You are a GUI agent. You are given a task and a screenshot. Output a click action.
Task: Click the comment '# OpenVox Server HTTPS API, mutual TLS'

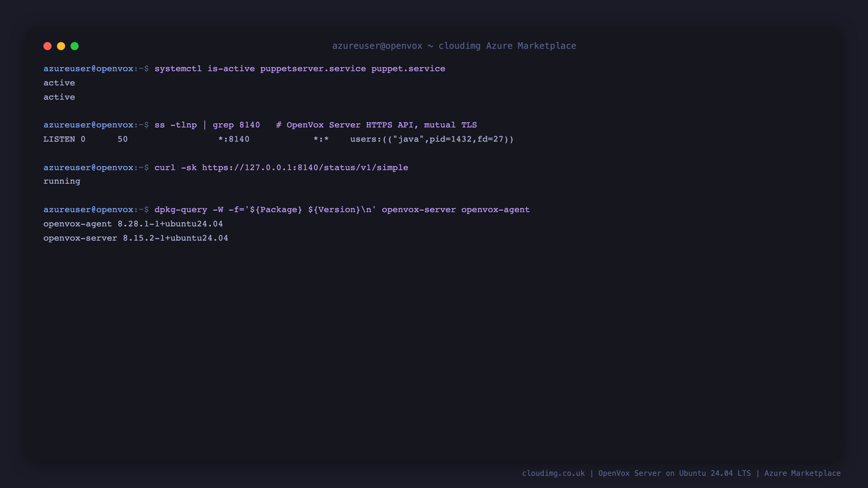[x=376, y=125]
